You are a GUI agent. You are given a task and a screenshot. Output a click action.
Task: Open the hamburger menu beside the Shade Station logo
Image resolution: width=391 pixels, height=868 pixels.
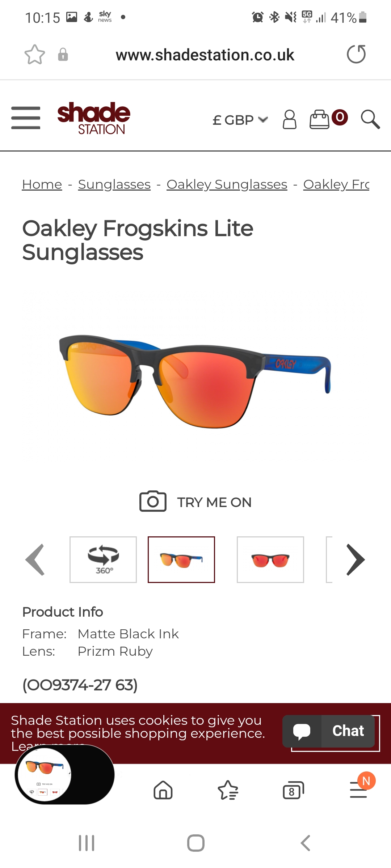[x=26, y=118]
